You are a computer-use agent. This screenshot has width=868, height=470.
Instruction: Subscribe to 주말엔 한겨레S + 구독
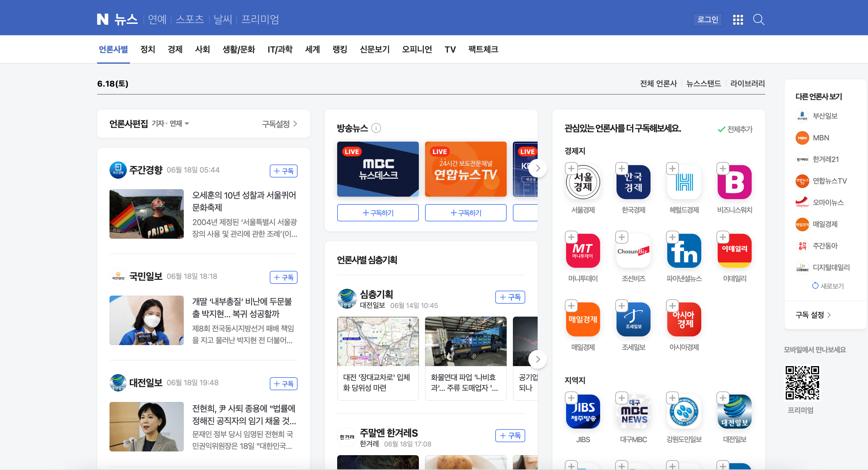(510, 436)
